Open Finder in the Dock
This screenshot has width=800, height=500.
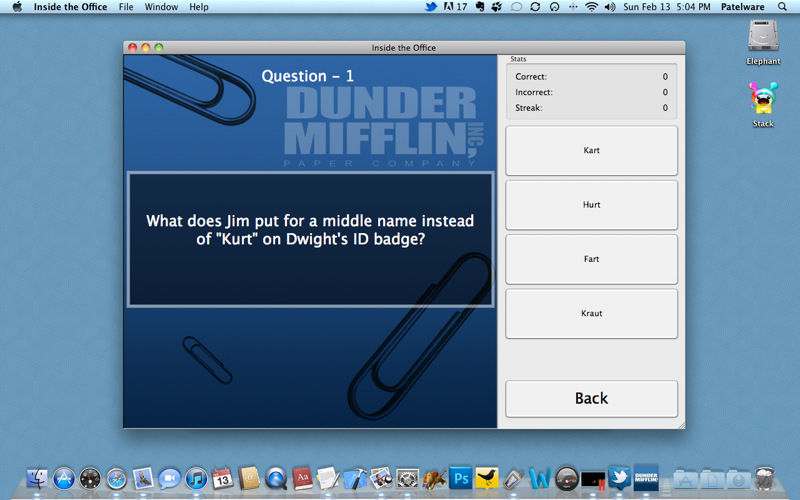pos(37,479)
